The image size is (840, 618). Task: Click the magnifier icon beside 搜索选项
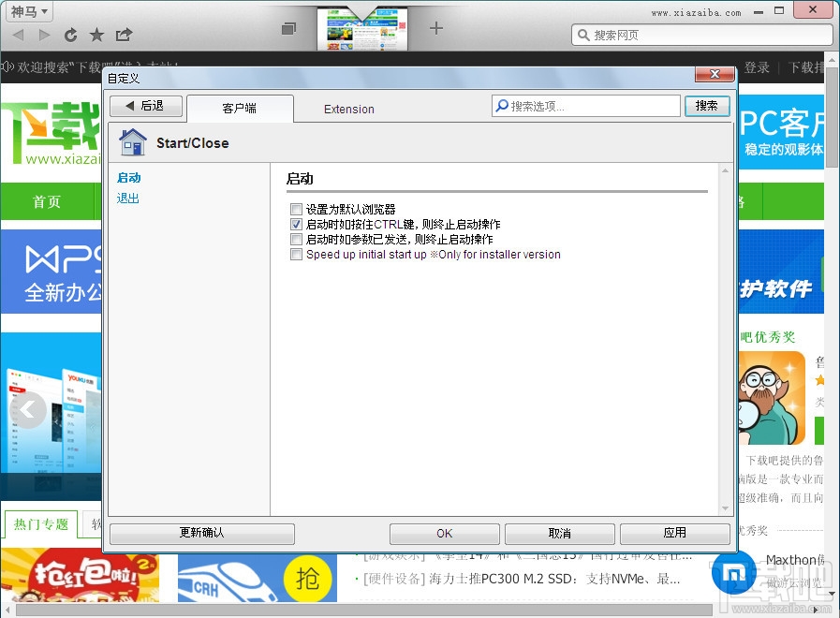coord(502,106)
